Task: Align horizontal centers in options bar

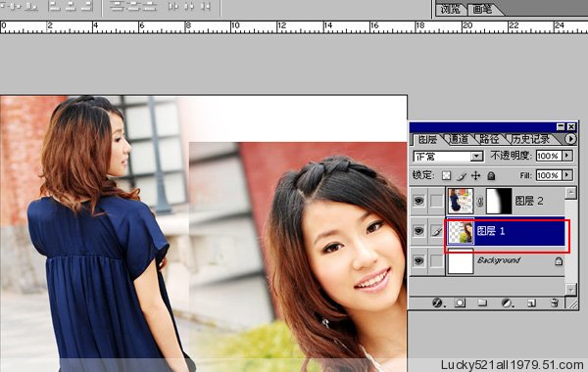Action: click(71, 6)
